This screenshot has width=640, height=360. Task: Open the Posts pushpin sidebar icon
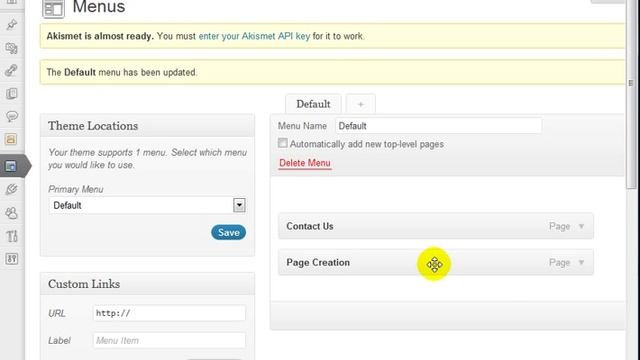pyautogui.click(x=11, y=24)
